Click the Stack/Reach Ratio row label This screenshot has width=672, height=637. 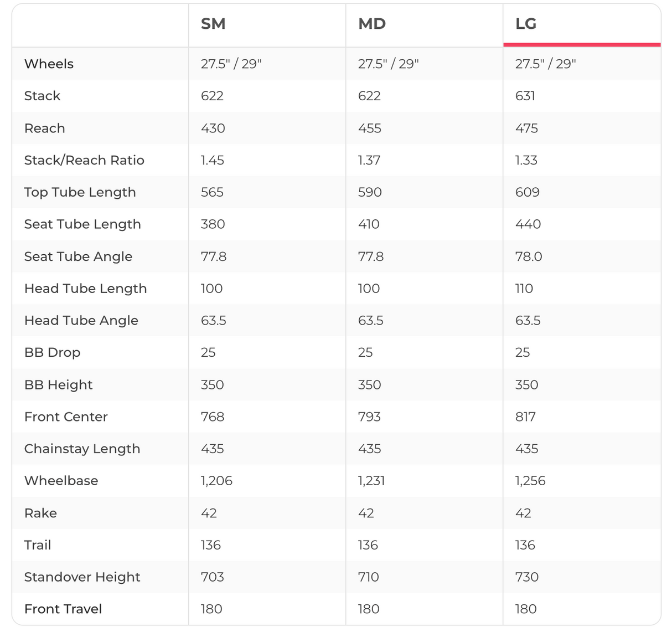tap(84, 160)
